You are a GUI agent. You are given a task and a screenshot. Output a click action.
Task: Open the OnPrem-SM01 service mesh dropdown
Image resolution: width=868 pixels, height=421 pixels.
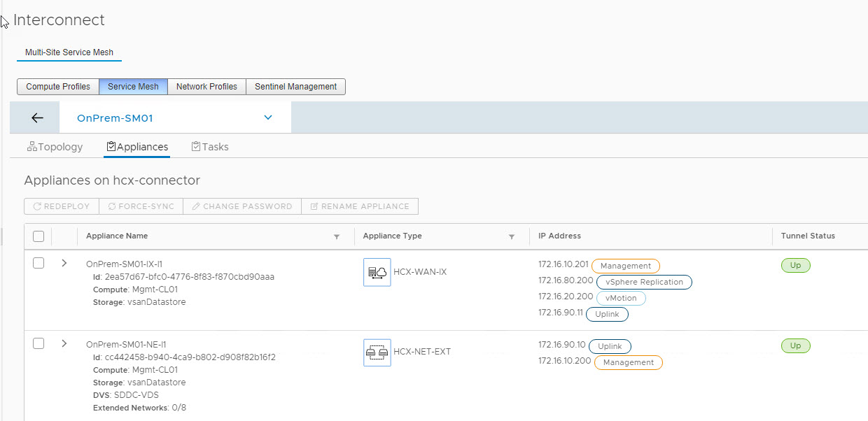(x=267, y=117)
